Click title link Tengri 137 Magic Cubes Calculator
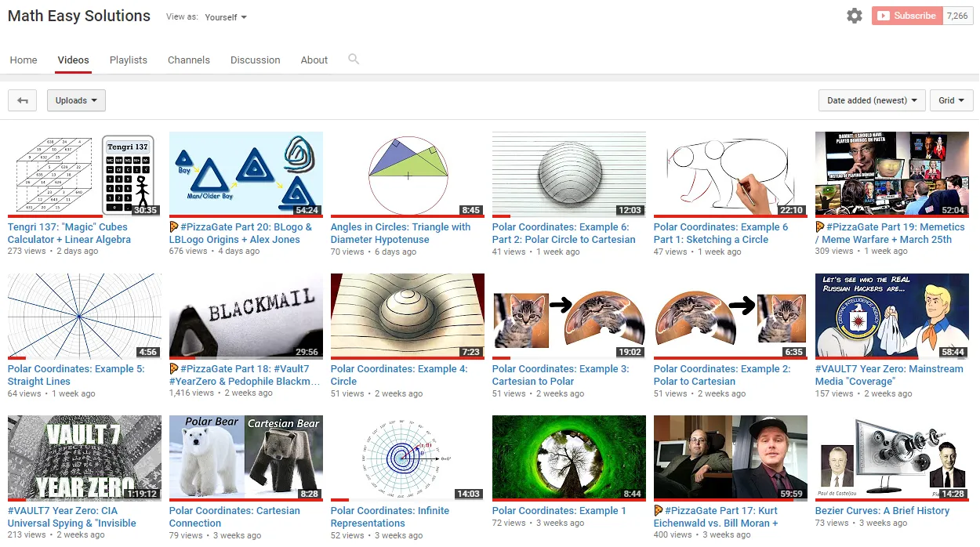 pos(69,234)
